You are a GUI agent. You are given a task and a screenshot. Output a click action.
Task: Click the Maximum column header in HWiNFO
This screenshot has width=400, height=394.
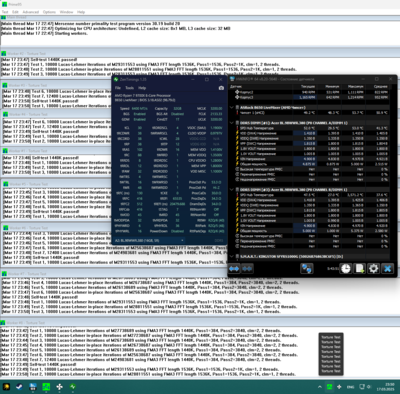[355, 86]
